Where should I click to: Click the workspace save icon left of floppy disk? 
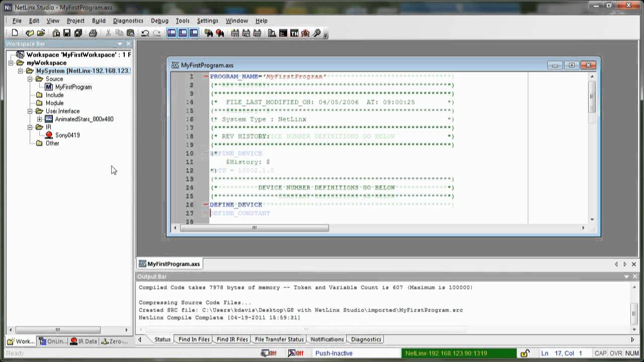pyautogui.click(x=56, y=33)
